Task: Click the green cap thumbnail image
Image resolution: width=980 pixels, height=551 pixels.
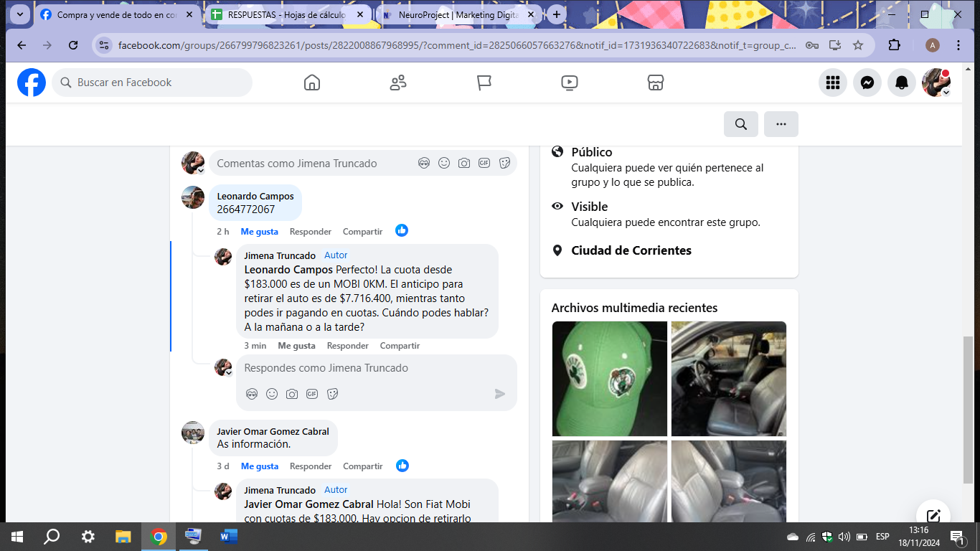Action: click(x=609, y=379)
